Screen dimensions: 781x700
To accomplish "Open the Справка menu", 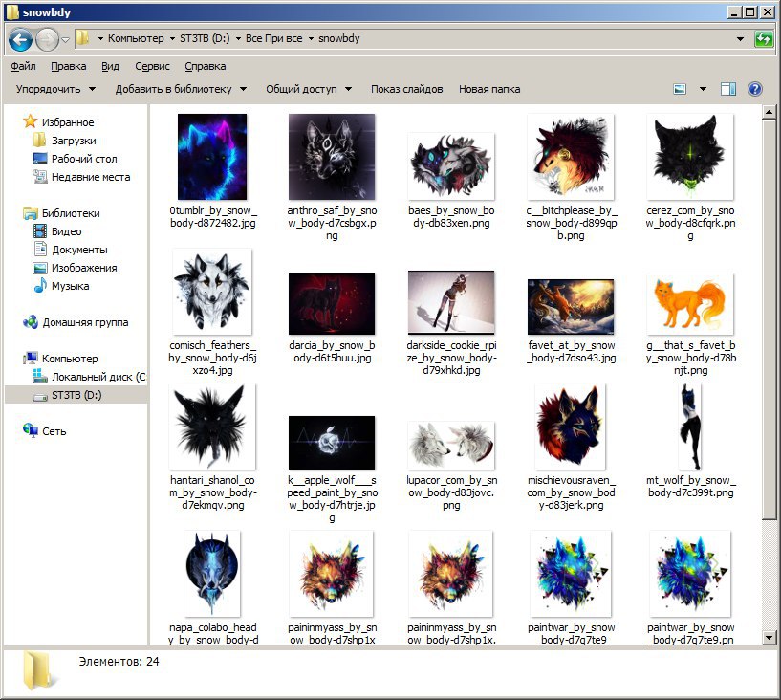I will tap(206, 66).
